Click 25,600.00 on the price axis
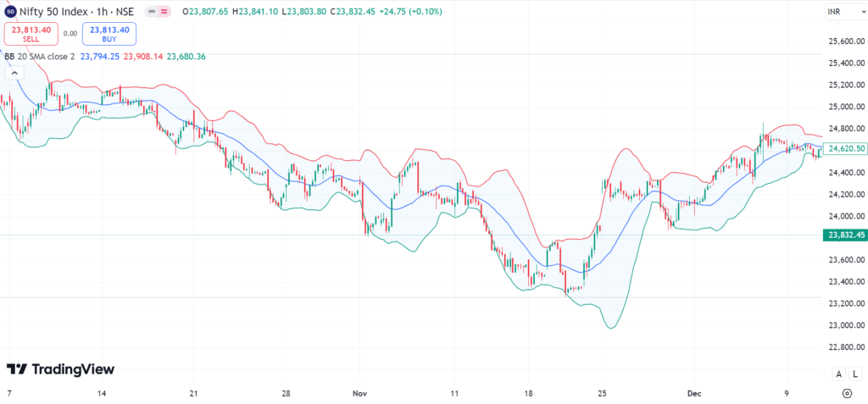Screen dimensions: 868x404 pyautogui.click(x=847, y=42)
